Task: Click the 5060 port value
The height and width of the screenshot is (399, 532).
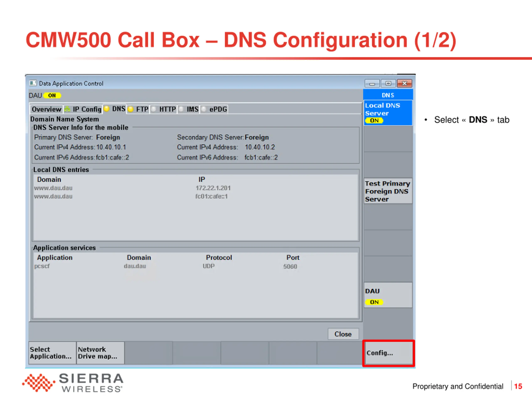Action: [x=290, y=266]
